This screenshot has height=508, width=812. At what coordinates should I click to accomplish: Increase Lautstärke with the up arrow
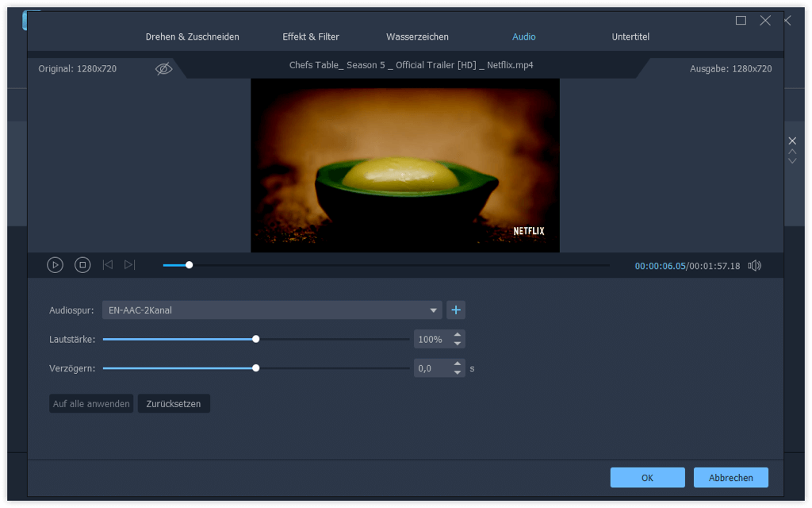458,335
